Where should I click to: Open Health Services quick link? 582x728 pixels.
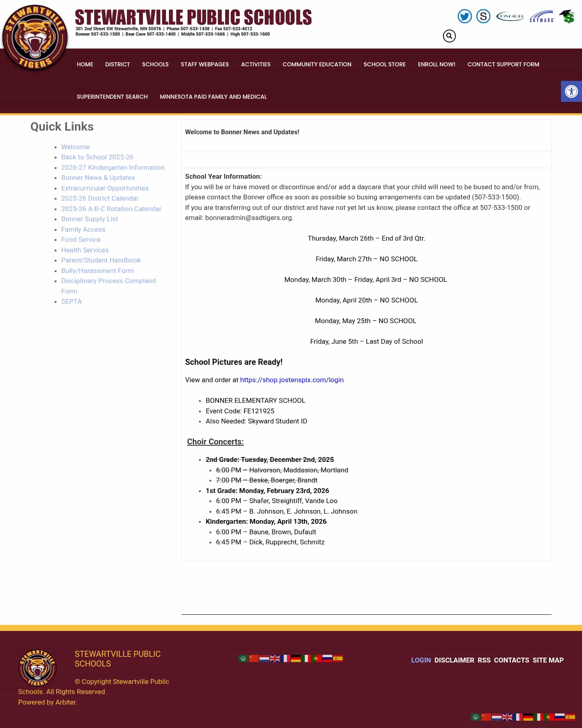click(x=85, y=250)
